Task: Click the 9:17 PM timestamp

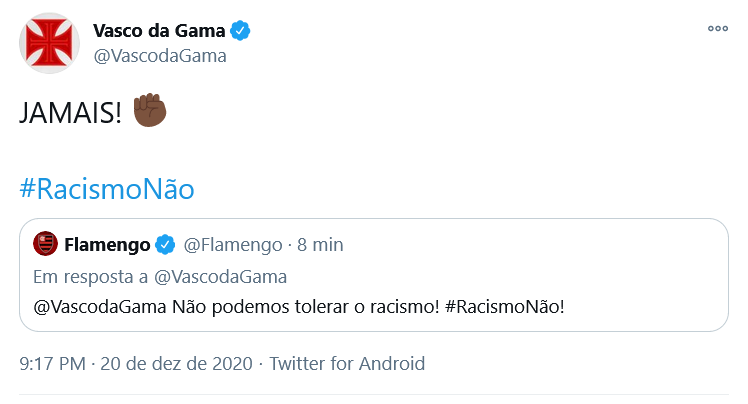Action: tap(52, 364)
